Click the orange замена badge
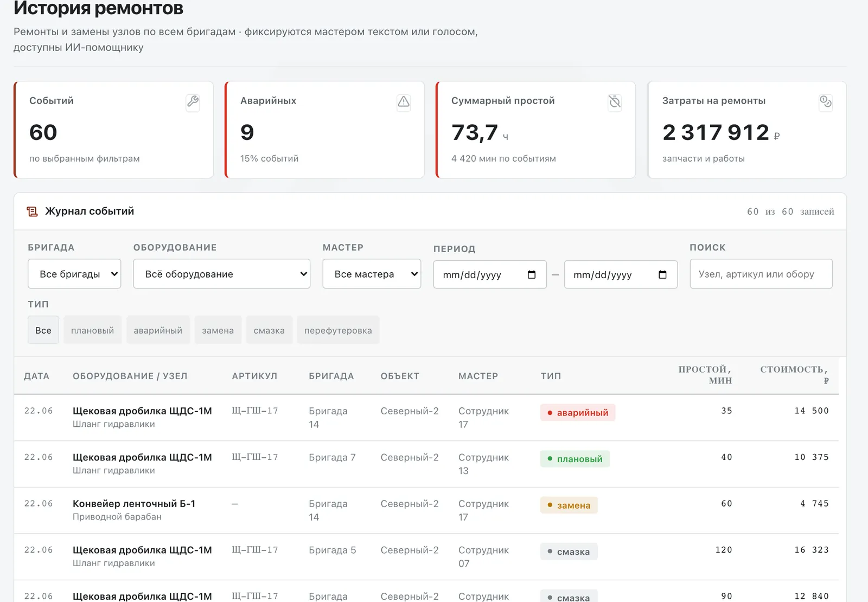868x602 pixels. [569, 505]
